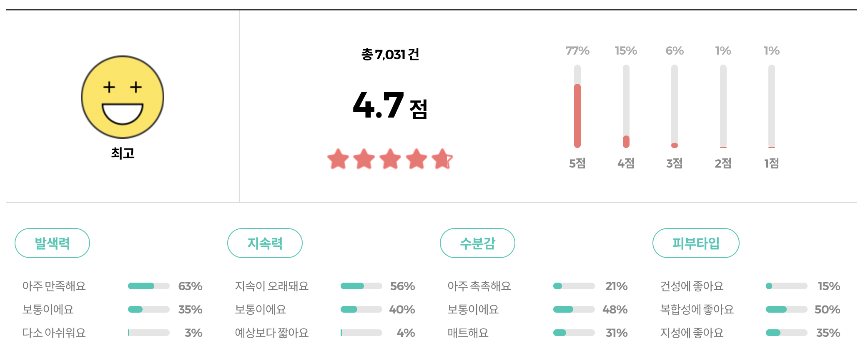Image resolution: width=868 pixels, height=351 pixels.
Task: Click the 아주 만족해요 63% progress bar
Action: point(149,286)
